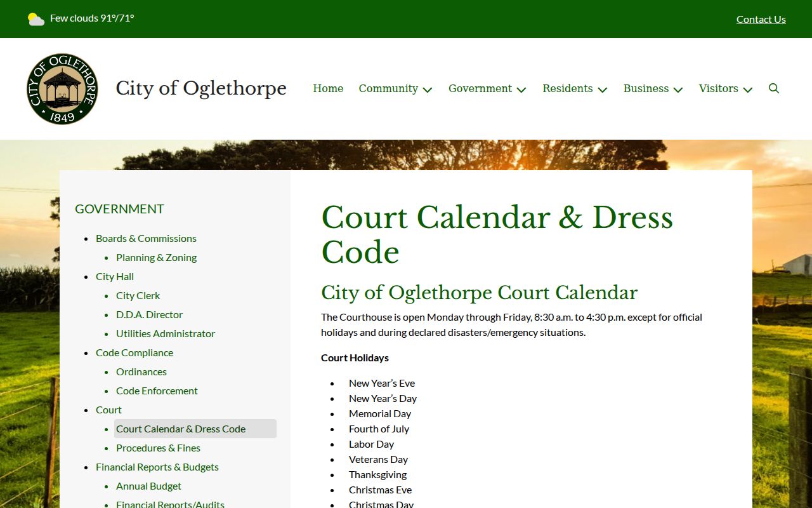Screen dimensions: 812x508
Task: Open Boards & Commissions in sidebar
Action: (x=146, y=238)
